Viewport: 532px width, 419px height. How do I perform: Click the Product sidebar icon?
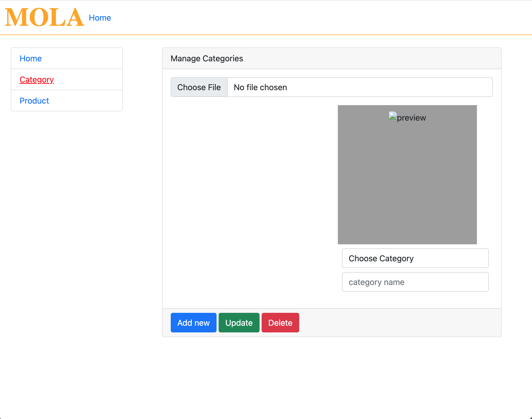click(x=35, y=100)
